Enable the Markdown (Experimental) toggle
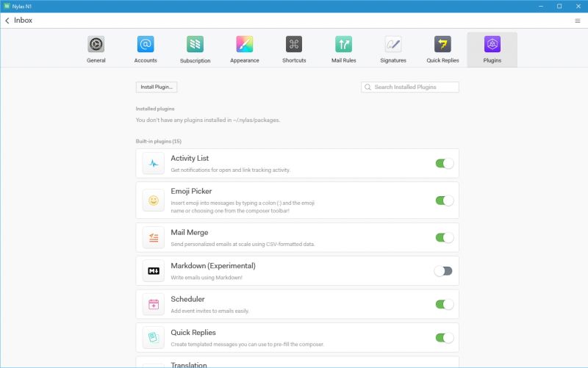Image resolution: width=588 pixels, height=368 pixels. click(x=443, y=271)
